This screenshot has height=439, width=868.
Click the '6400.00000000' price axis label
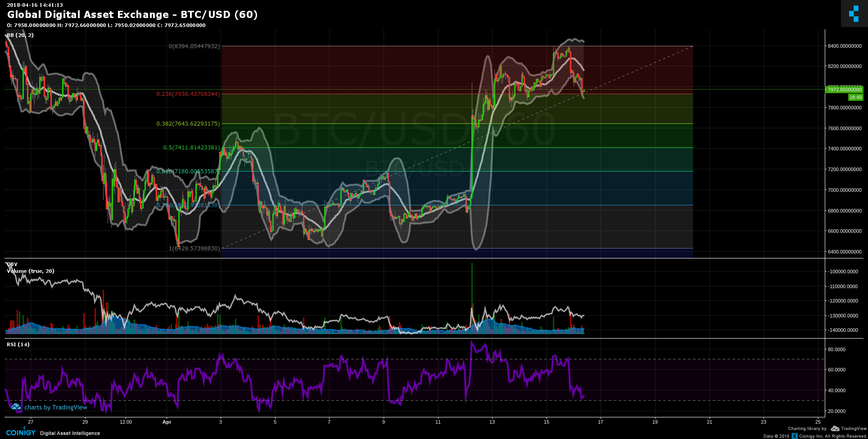845,252
